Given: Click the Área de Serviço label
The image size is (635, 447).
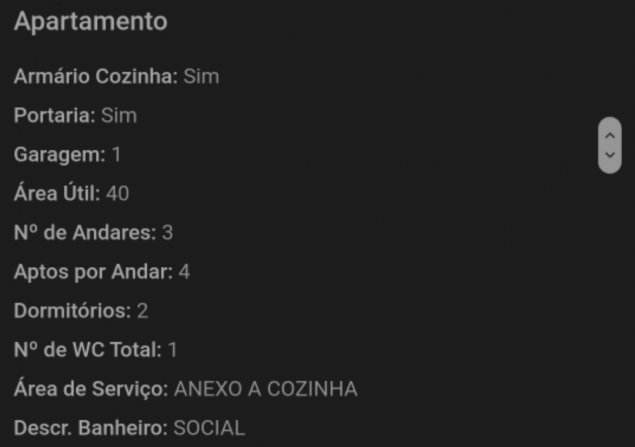Looking at the screenshot, I should point(91,389).
